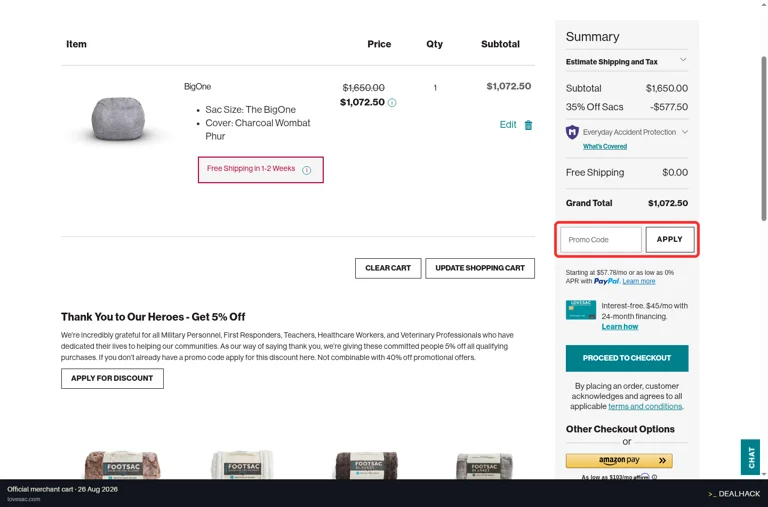The width and height of the screenshot is (768, 507).
Task: Open the What's Covered link
Action: [x=605, y=146]
